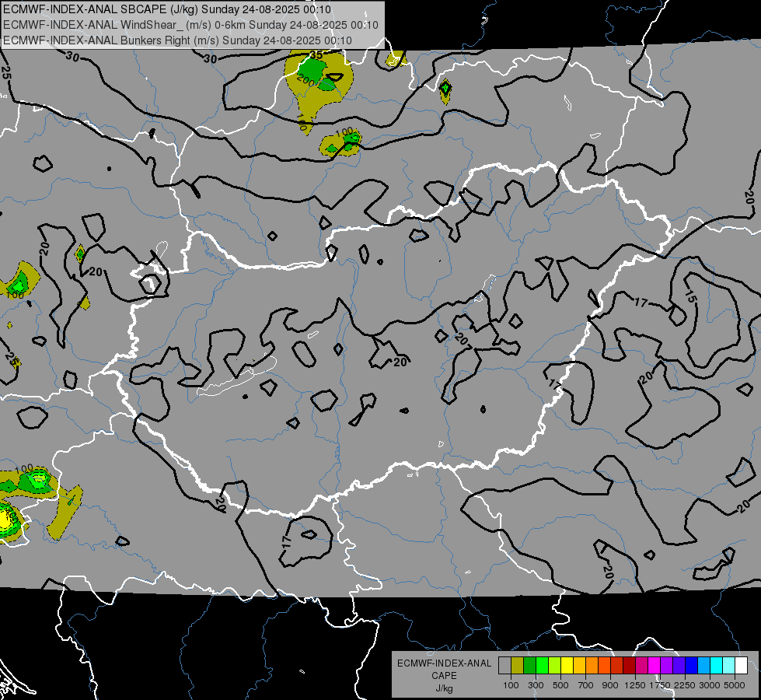The image size is (761, 700).
Task: Select the pure blue 2250 legend swatch
Action: [692, 665]
